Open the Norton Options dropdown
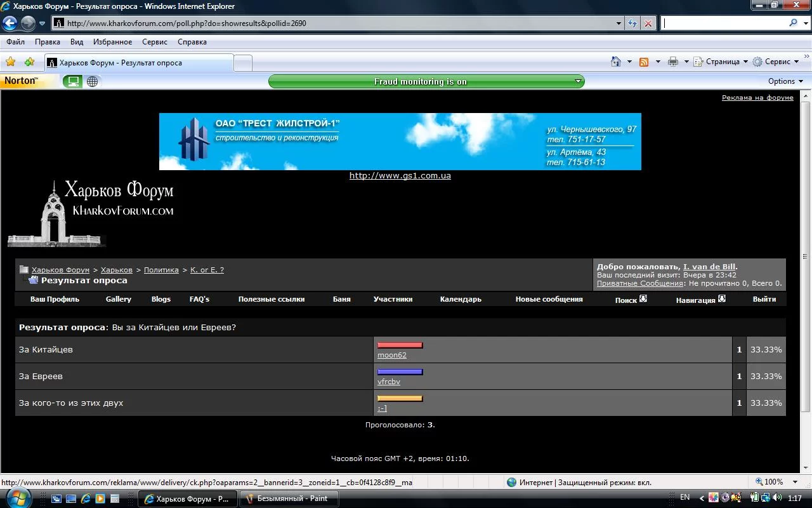This screenshot has width=812, height=508. coord(785,81)
